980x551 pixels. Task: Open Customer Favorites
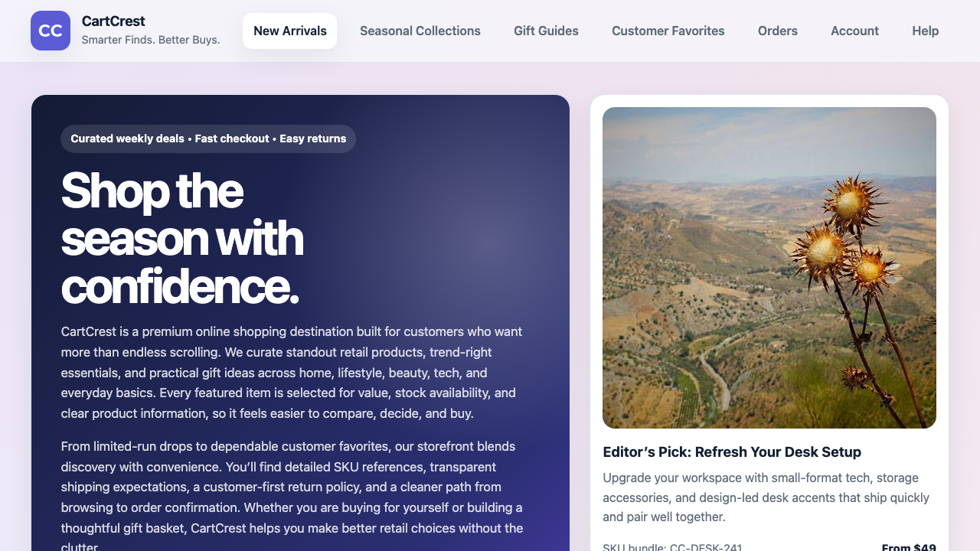click(x=668, y=31)
